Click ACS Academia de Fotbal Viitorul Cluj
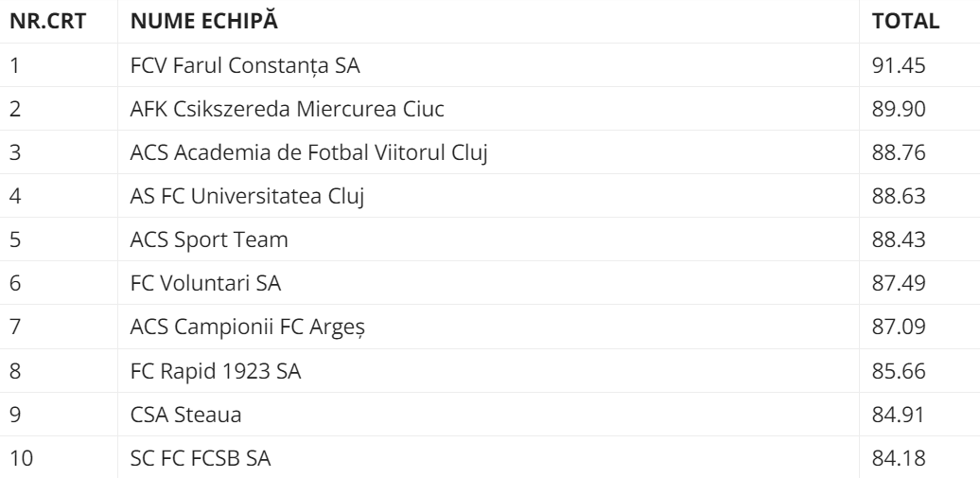The width and height of the screenshot is (980, 478). (308, 152)
